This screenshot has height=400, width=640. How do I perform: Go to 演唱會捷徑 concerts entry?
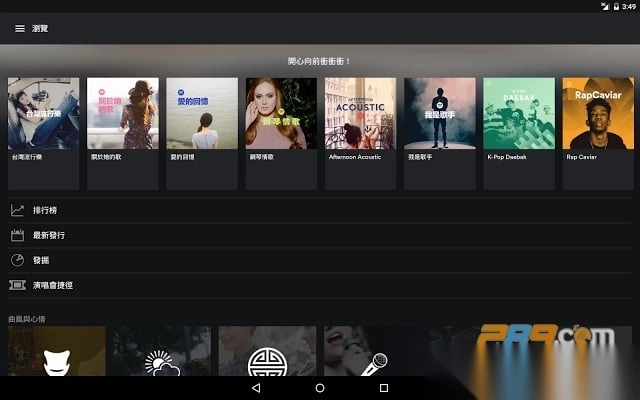53,285
